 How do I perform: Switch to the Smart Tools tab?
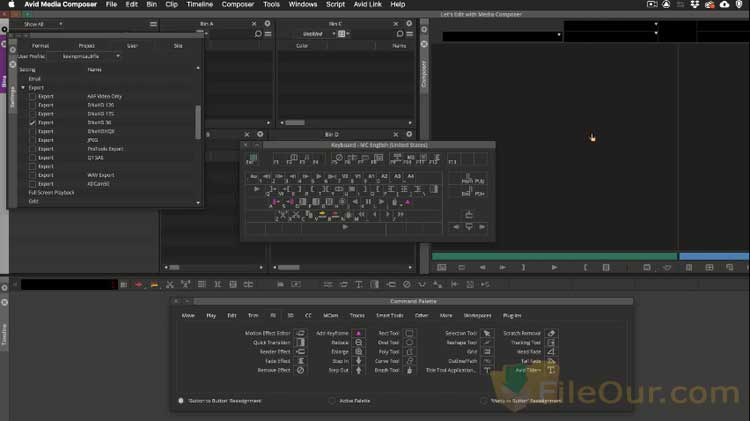(x=390, y=316)
